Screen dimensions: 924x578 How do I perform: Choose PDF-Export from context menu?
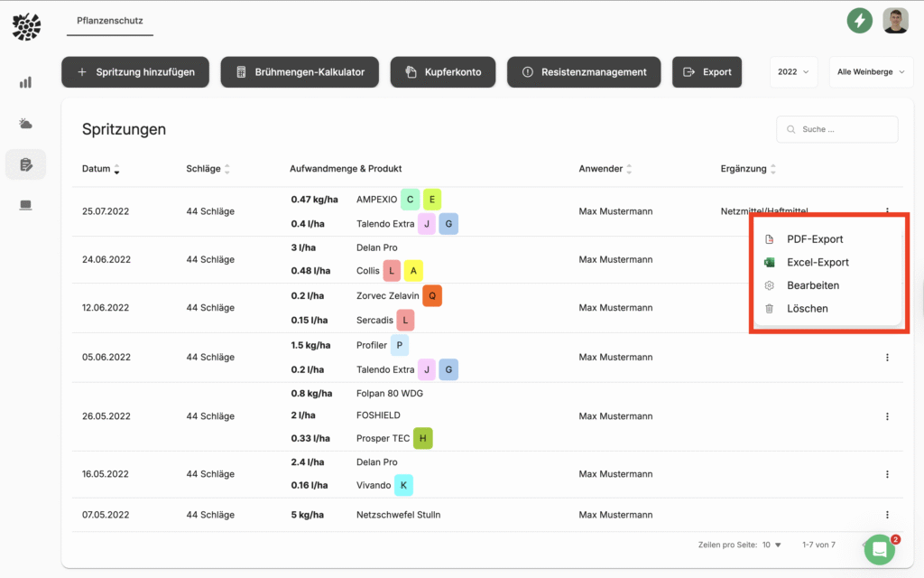point(814,239)
